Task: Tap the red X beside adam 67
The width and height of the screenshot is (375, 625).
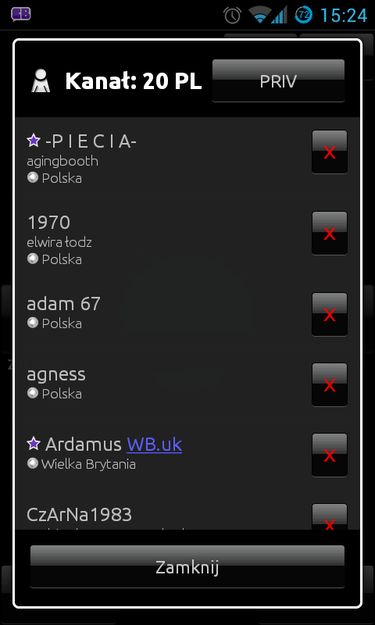Action: click(x=329, y=314)
